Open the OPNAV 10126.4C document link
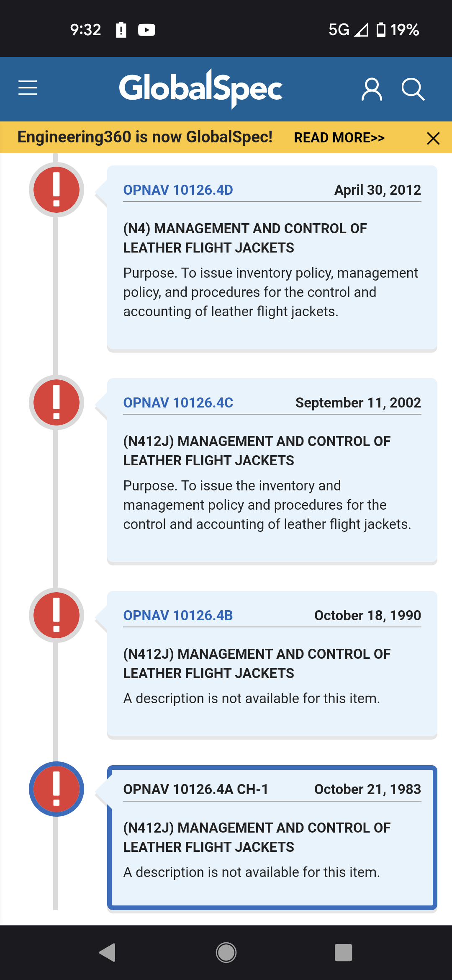This screenshot has height=980, width=452. click(178, 403)
